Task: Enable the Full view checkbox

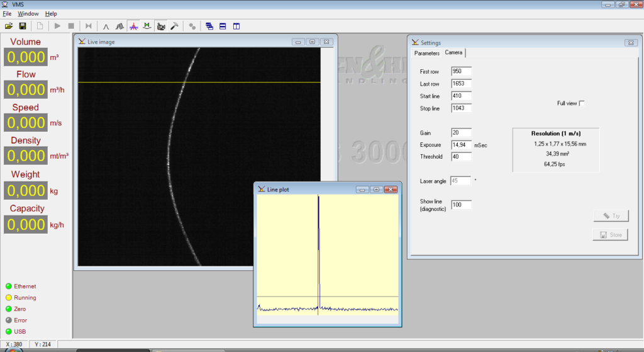Action: 582,103
